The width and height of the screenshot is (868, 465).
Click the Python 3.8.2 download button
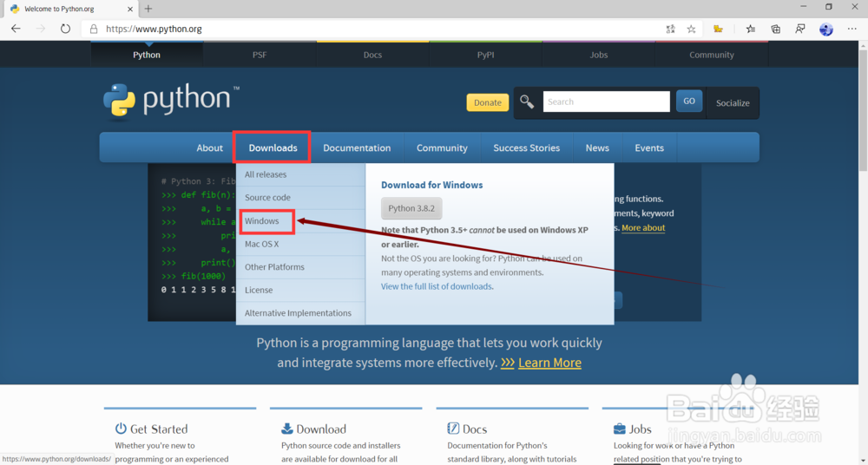411,208
